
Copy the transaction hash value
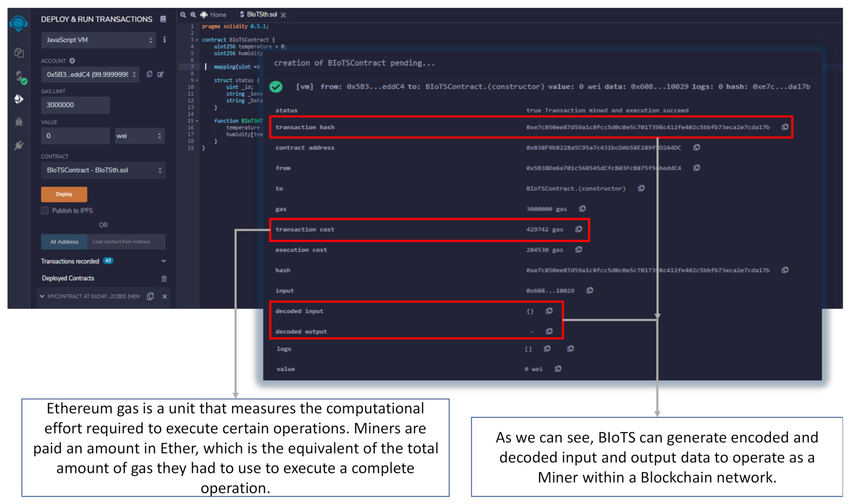[x=785, y=127]
